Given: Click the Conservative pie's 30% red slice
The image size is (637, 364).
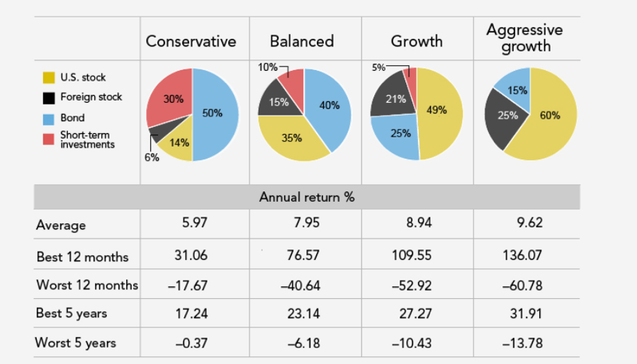Looking at the screenshot, I should (173, 101).
